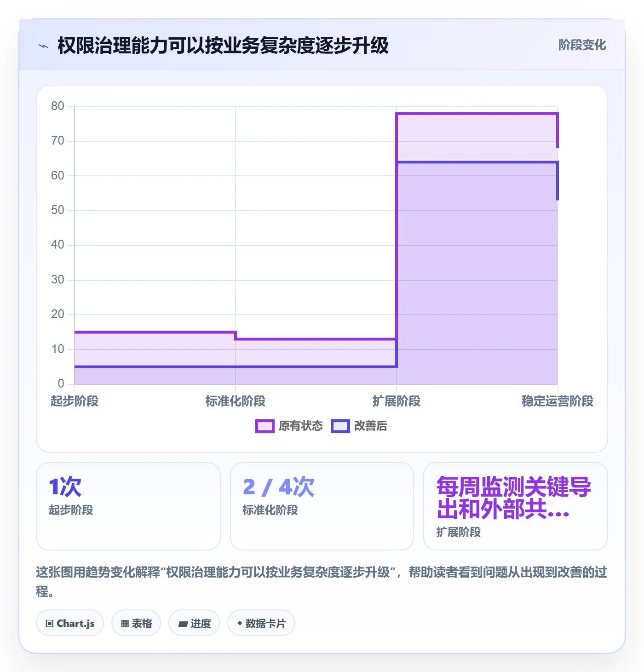
Task: Click the card title 权限治理能力可以按业务复杂度逐步升级
Action: click(x=223, y=46)
